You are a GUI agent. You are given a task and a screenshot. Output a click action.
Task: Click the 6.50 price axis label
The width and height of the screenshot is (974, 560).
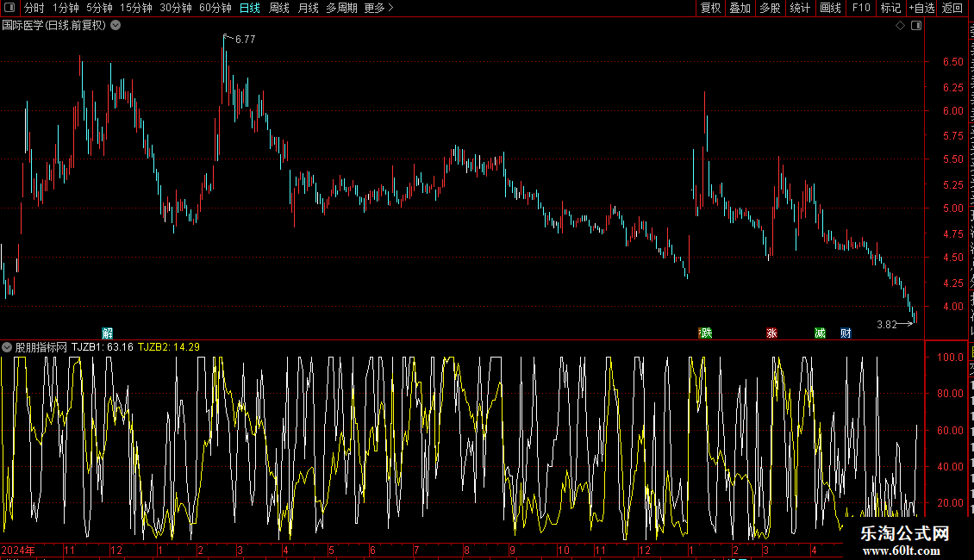pyautogui.click(x=952, y=61)
